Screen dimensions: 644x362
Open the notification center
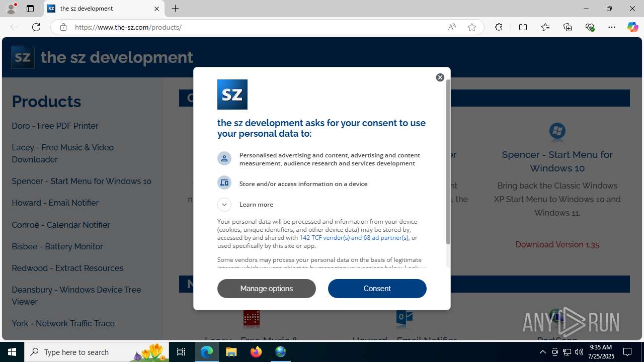[x=627, y=352]
